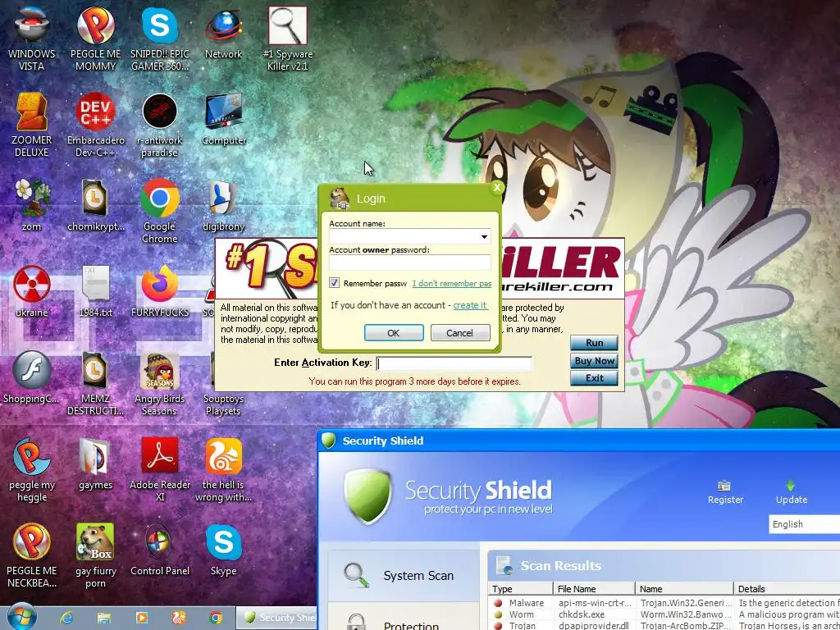This screenshot has width=840, height=630.
Task: Open UC Browser taskbar icon
Action: [x=179, y=618]
